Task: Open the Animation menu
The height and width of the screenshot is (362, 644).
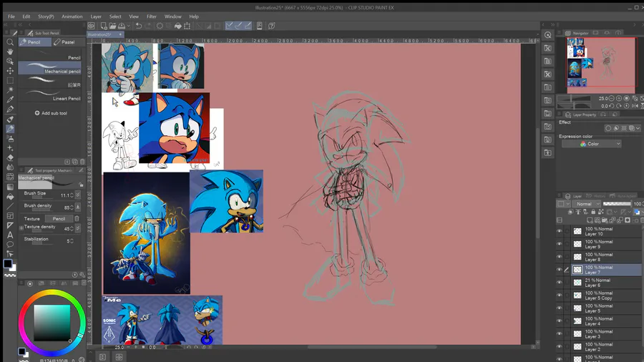Action: pos(72,16)
